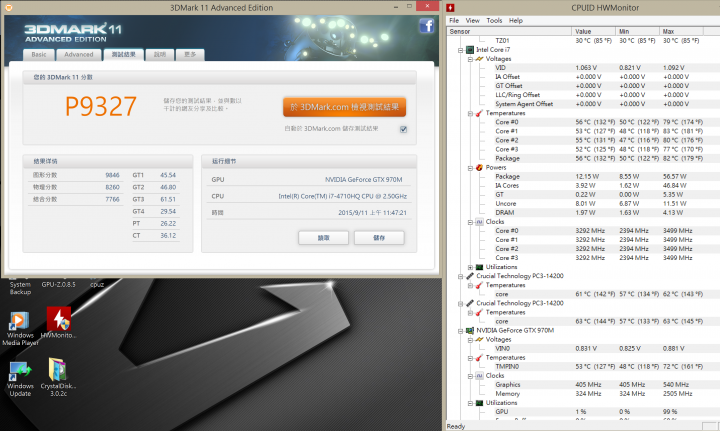This screenshot has width=720, height=431.
Task: Click 儲存 save button
Action: pos(379,238)
